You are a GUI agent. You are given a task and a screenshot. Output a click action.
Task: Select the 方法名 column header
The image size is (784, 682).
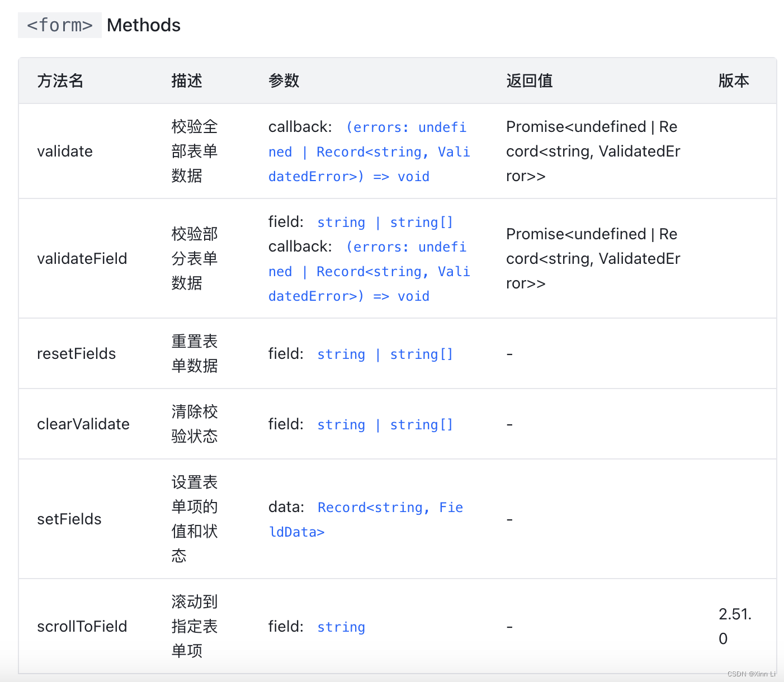coord(59,81)
